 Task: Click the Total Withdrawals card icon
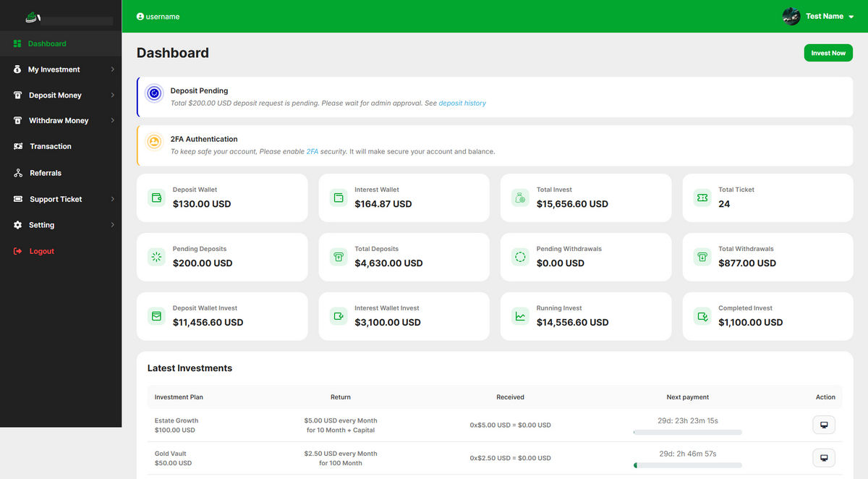702,257
